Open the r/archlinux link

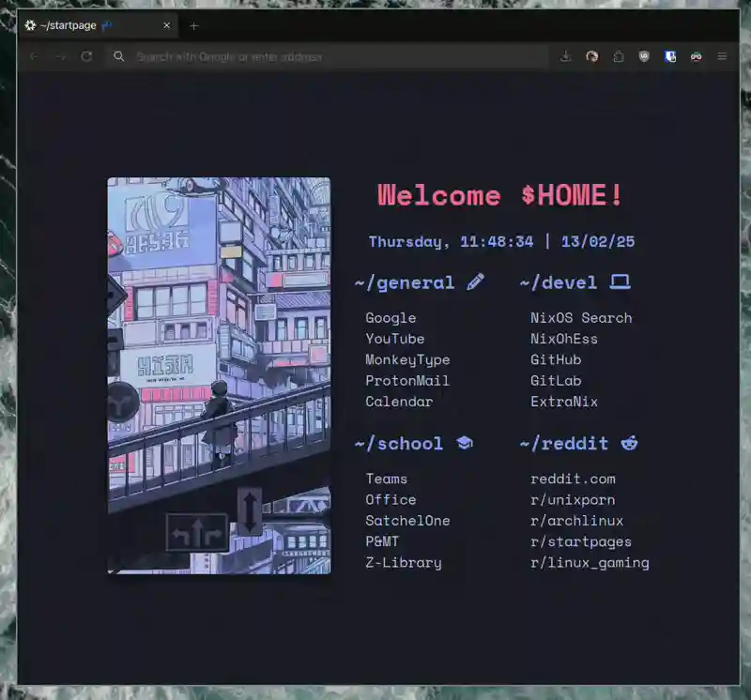click(577, 521)
